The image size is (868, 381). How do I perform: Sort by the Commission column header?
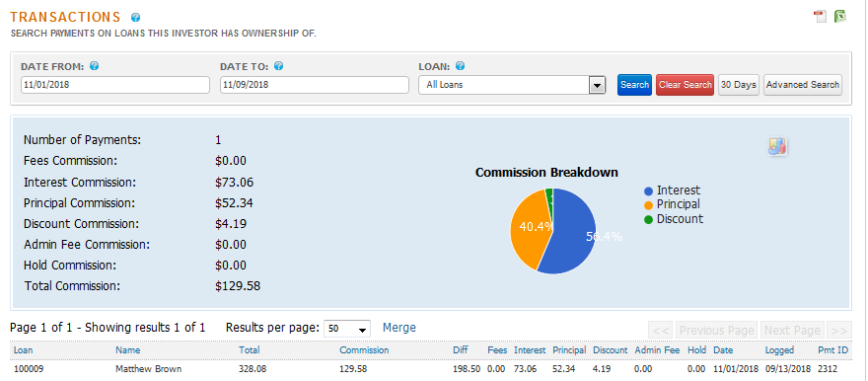pyautogui.click(x=364, y=350)
